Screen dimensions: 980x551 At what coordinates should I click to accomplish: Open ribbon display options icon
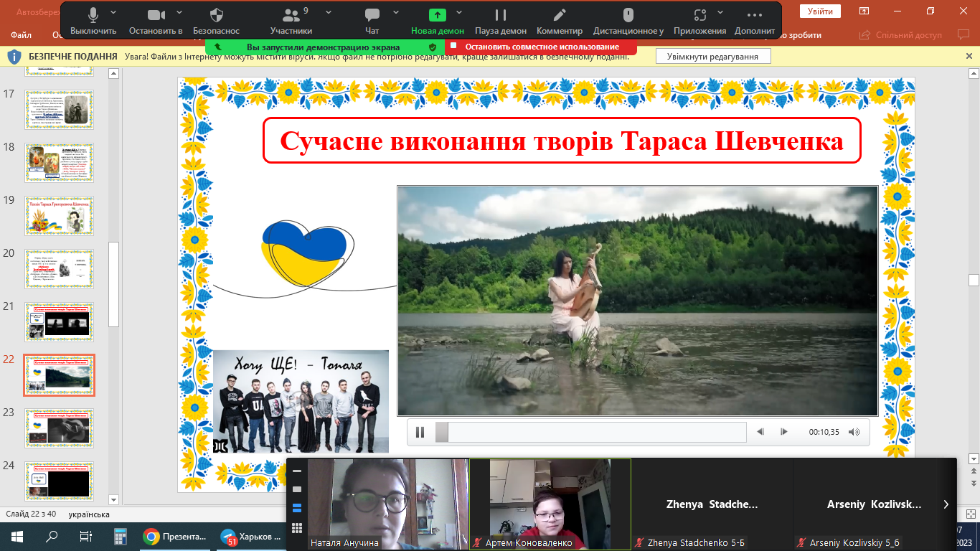click(864, 11)
